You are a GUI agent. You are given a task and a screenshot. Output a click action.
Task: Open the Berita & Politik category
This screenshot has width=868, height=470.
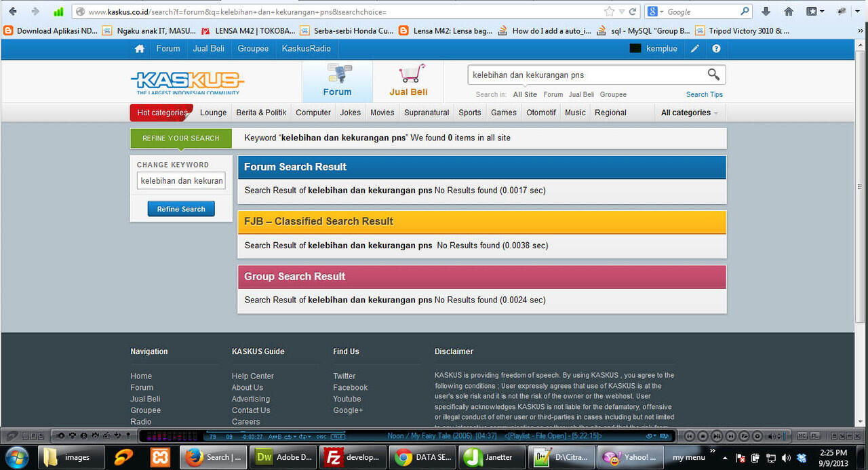tap(261, 113)
